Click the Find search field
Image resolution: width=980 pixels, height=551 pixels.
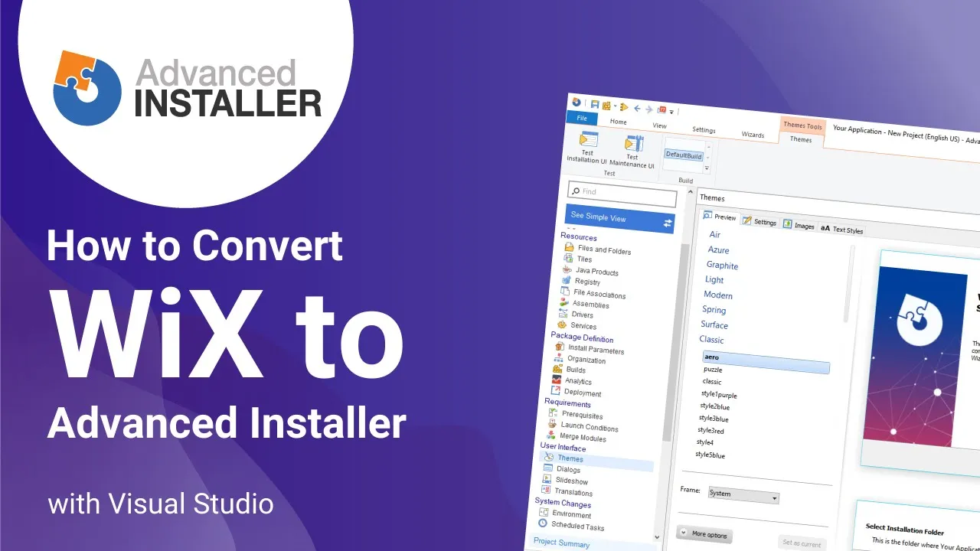tap(622, 195)
